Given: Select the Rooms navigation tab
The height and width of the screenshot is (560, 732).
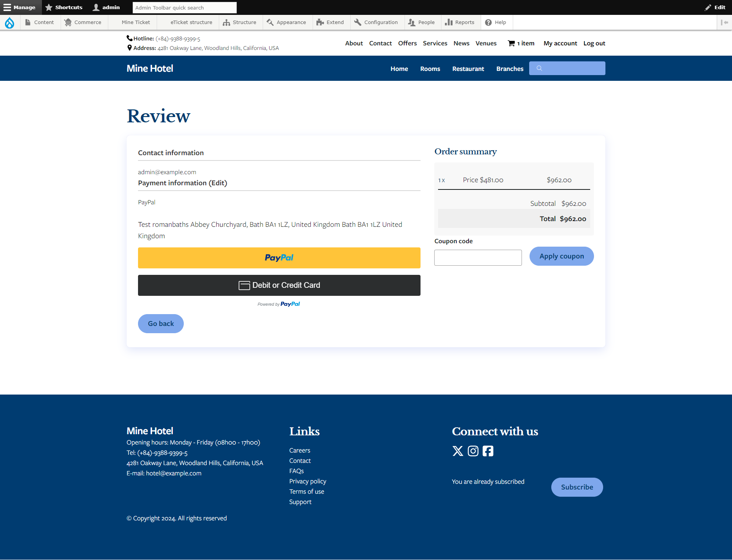Looking at the screenshot, I should coord(430,68).
